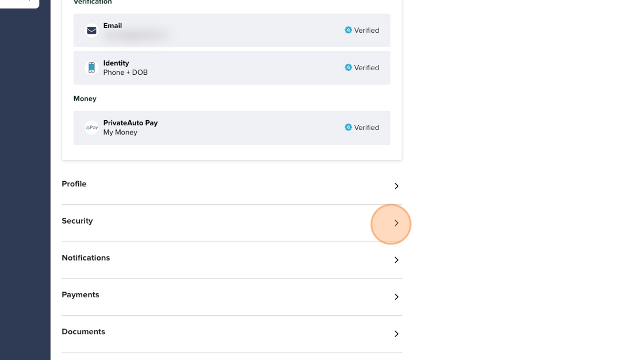Screen dimensions: 644x360
Task: Select the Payments section label
Action: coord(80,294)
